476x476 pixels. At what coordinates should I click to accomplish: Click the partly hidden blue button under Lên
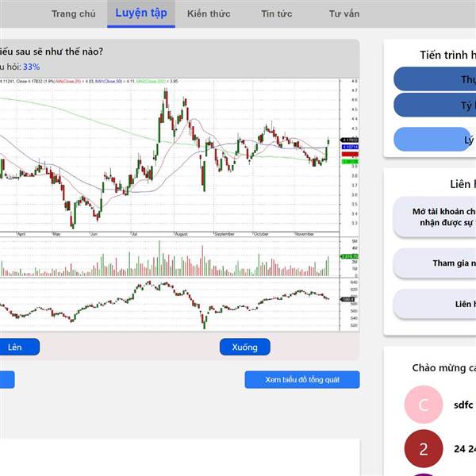click(x=7, y=379)
